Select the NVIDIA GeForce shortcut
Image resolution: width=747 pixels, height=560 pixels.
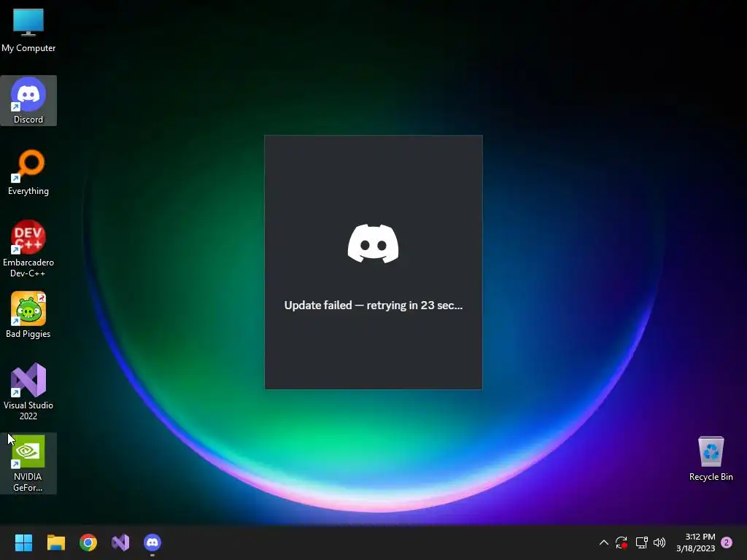(28, 463)
